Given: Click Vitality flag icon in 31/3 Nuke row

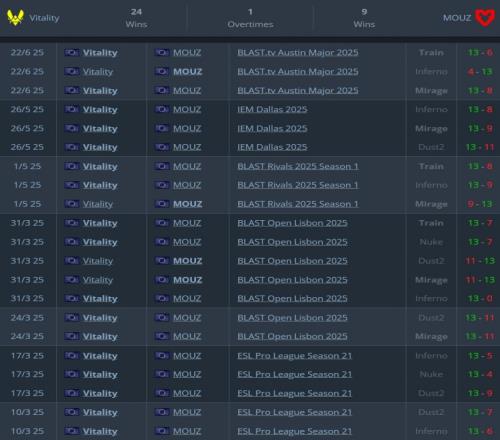Looking at the screenshot, I should (x=72, y=242).
